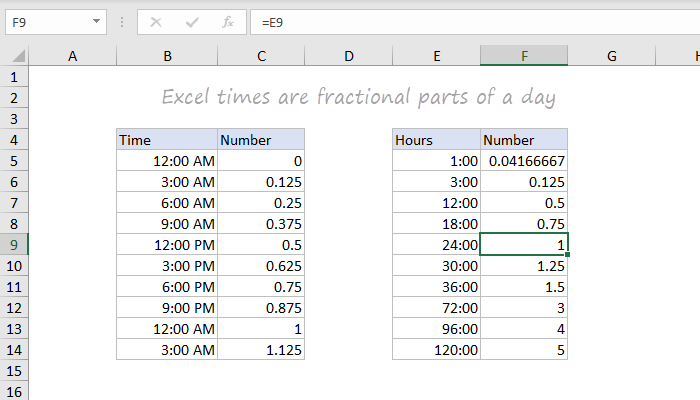
Task: Select the cell showing 9:00 AM
Action: coord(167,224)
